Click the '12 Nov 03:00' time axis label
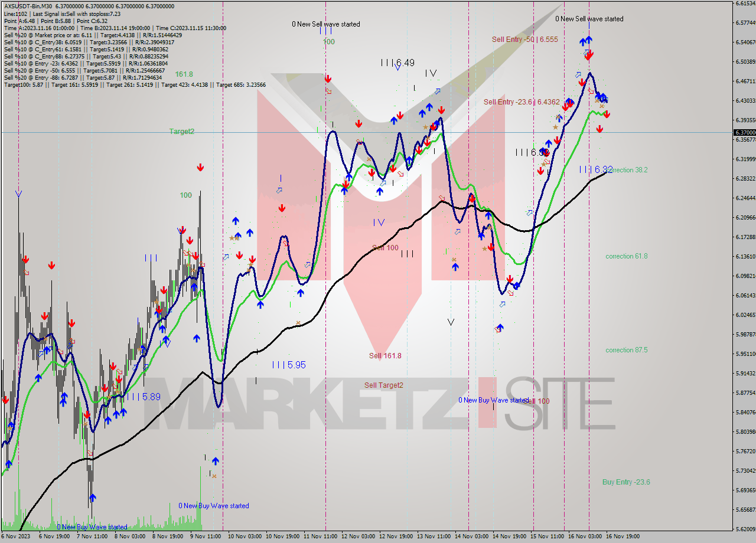 coord(358,537)
